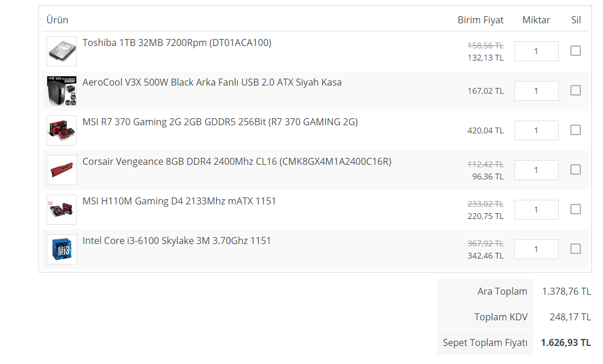Click the quantity field for Corsair Vengeance
The image size is (603, 364).
click(x=536, y=170)
